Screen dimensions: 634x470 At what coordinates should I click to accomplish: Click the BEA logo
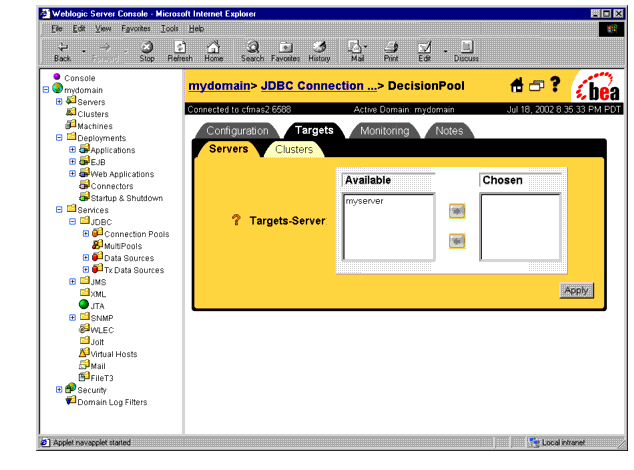[x=598, y=87]
